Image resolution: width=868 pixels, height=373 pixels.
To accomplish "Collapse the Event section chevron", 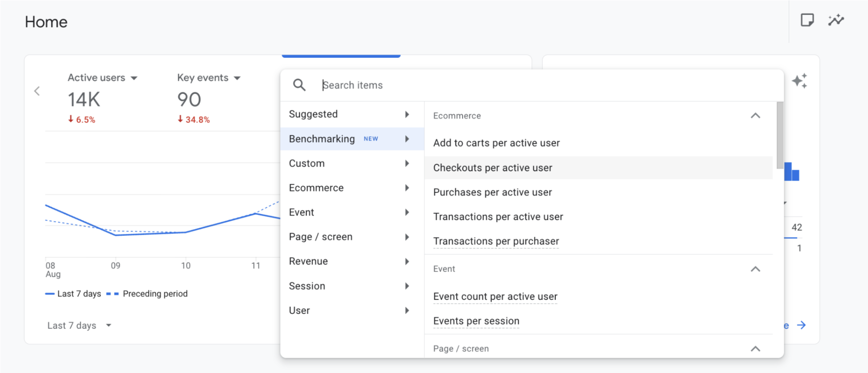I will [x=755, y=269].
